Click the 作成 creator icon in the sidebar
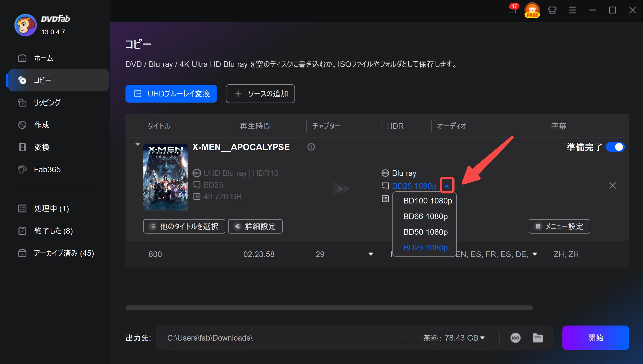643x364 pixels. click(x=22, y=125)
